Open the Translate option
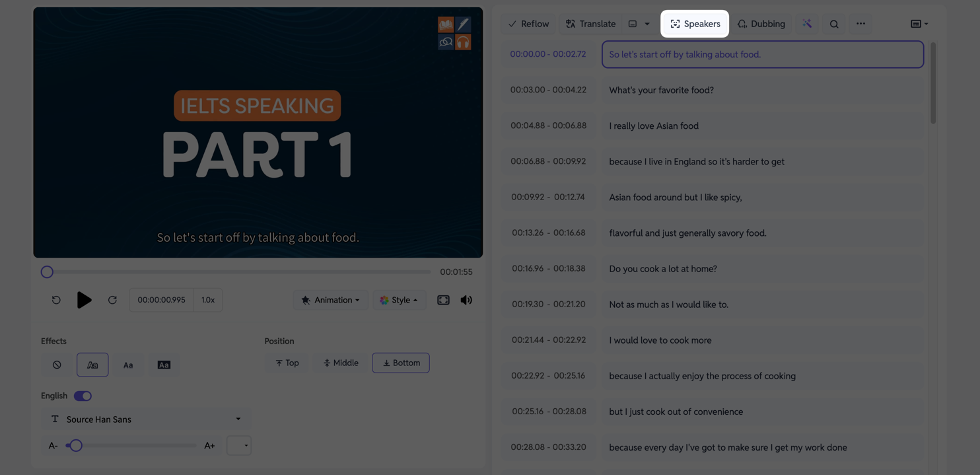 (590, 24)
